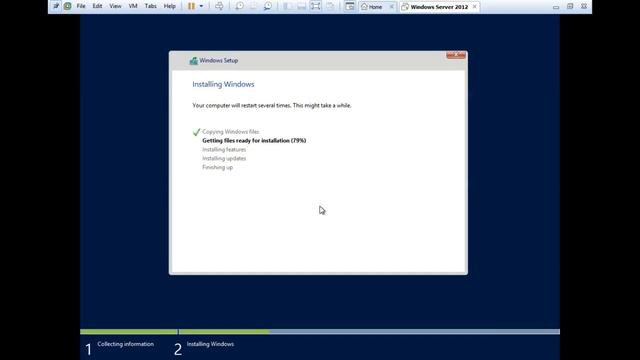
Task: Click the 'Installing Windows' stage label at bottom
Action: click(x=210, y=344)
